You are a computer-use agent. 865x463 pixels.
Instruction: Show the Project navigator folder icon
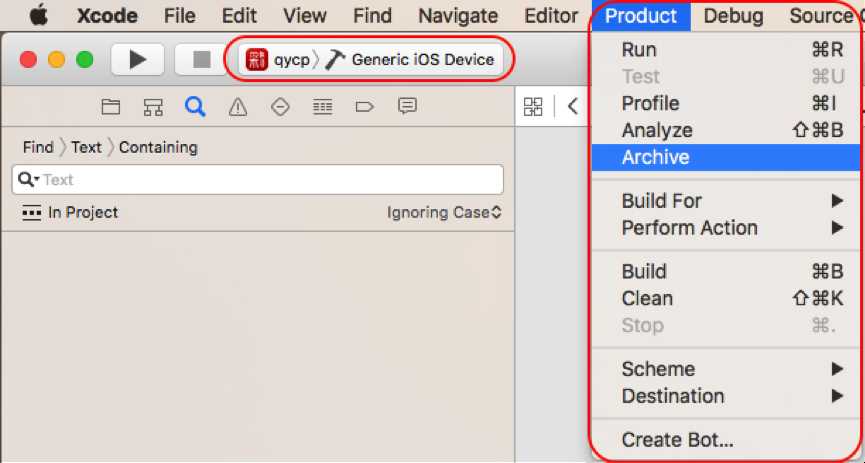(x=111, y=107)
